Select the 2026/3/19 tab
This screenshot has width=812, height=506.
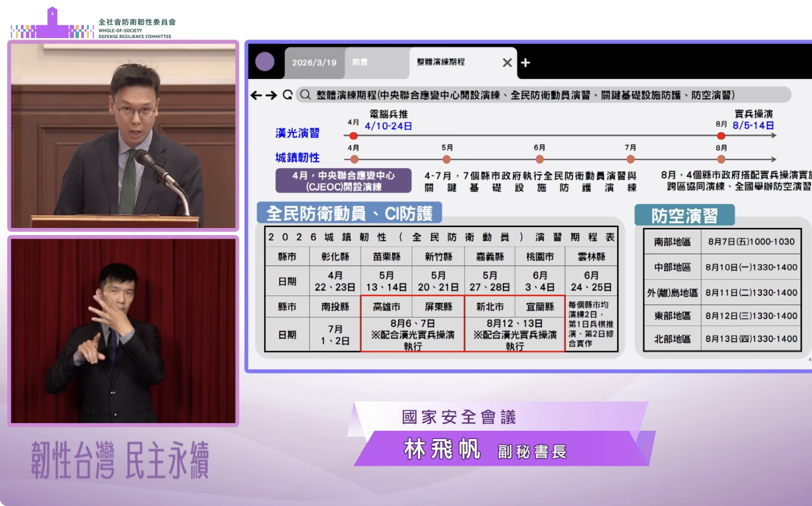tap(314, 63)
